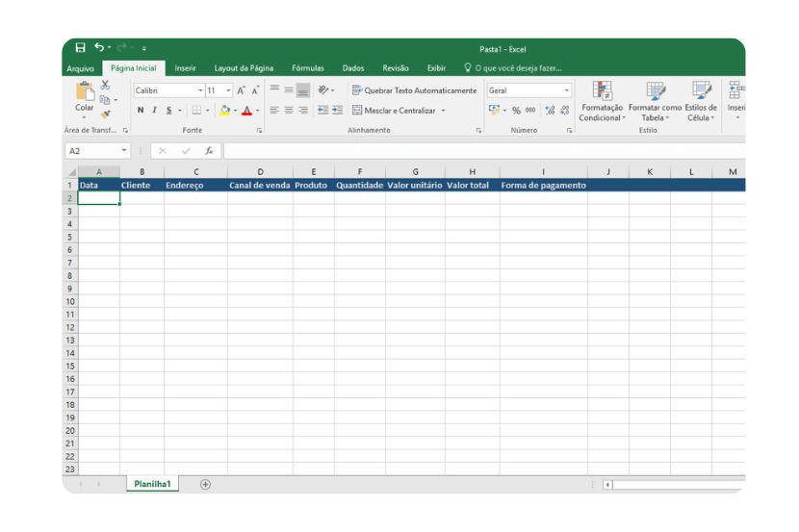Decrease decimal places

click(x=564, y=111)
